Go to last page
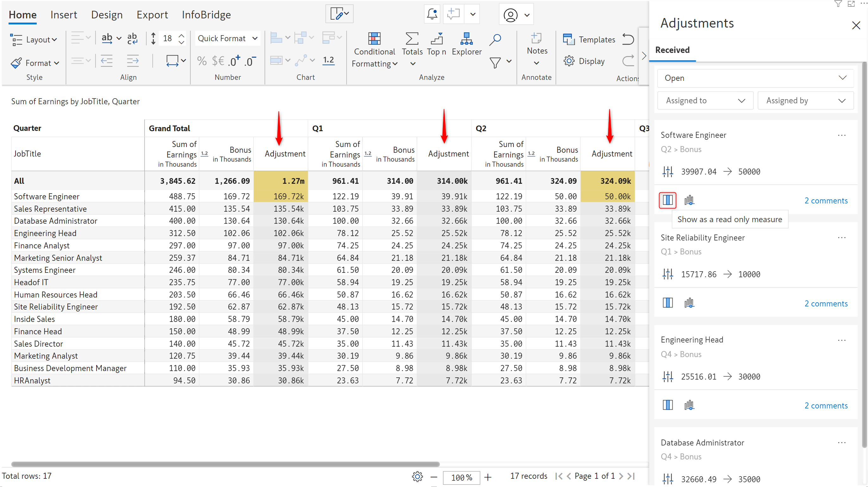This screenshot has width=868, height=487. (x=631, y=476)
